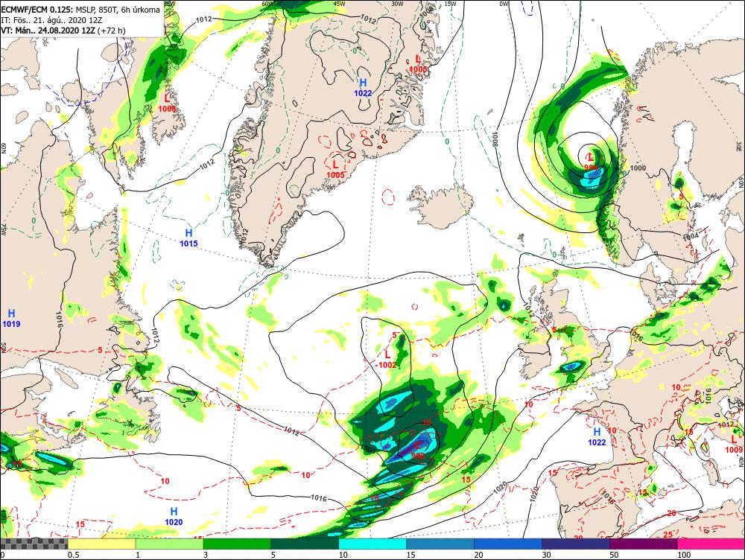The image size is (745, 560).
Task: Click the legend value label '100'
Action: (x=684, y=555)
